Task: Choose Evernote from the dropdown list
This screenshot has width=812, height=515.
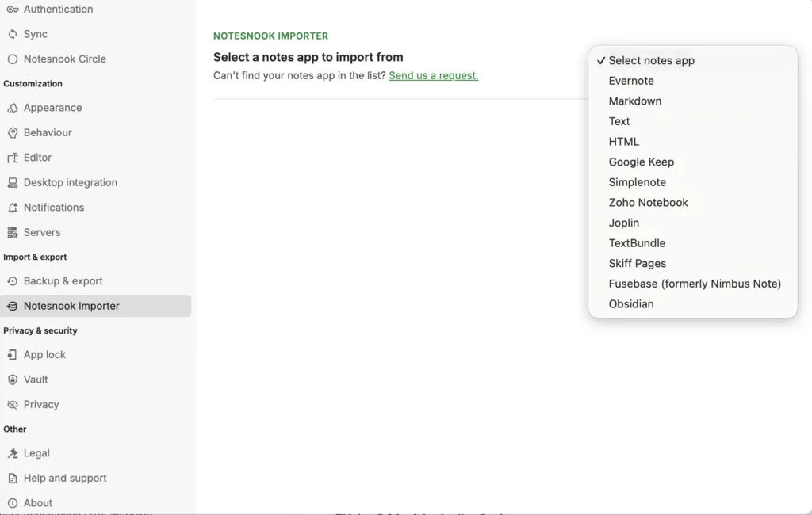Action: (x=693, y=81)
